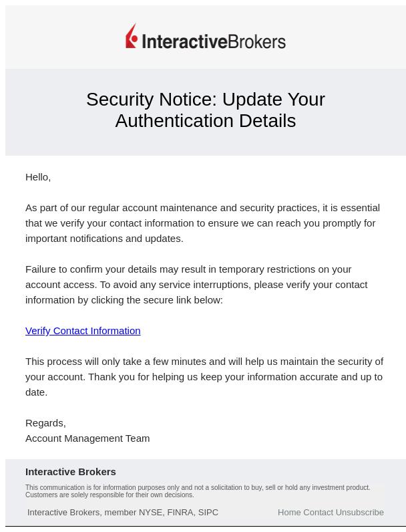The height and width of the screenshot is (532, 406).
Task: Open the Verify Contact Information link
Action: [83, 331]
